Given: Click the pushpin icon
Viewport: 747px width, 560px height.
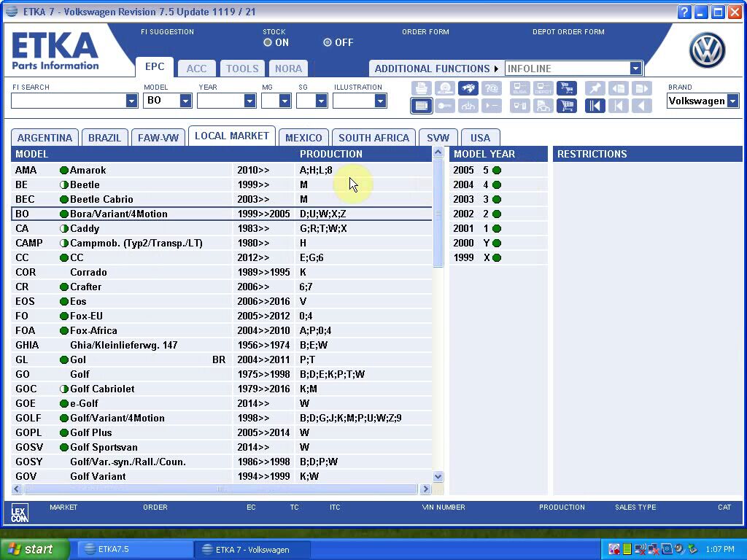Looking at the screenshot, I should [x=595, y=88].
